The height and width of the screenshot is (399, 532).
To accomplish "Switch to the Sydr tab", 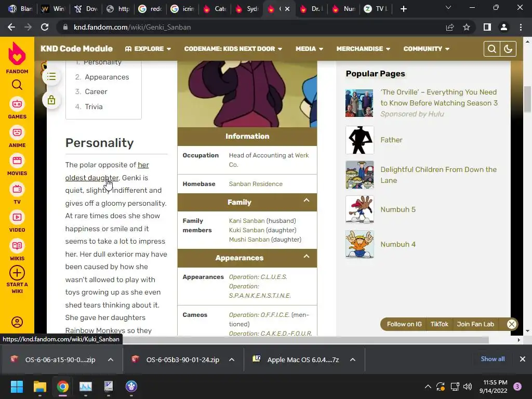I will 248,9.
